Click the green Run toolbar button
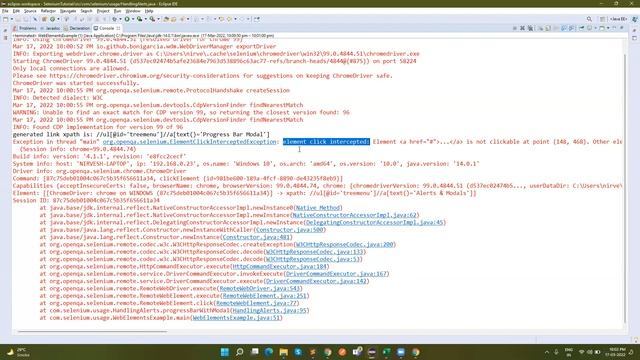640x360 pixels. pos(127,19)
